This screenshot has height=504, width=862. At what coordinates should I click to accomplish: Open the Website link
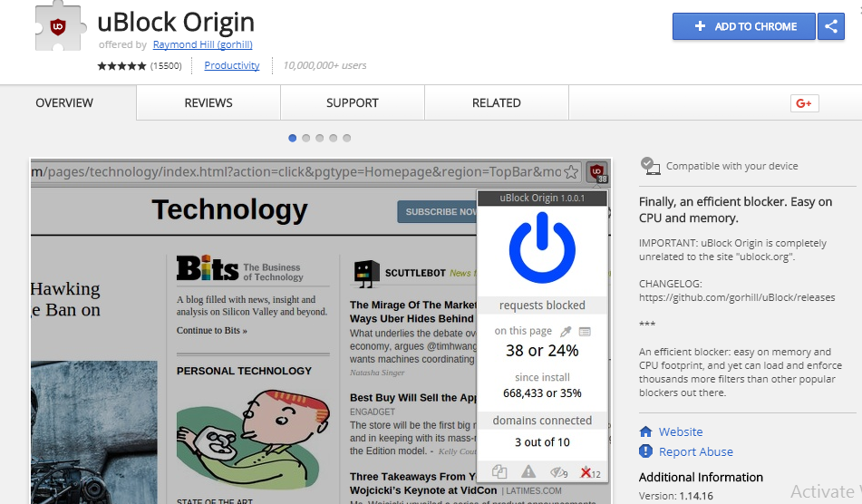coord(681,432)
